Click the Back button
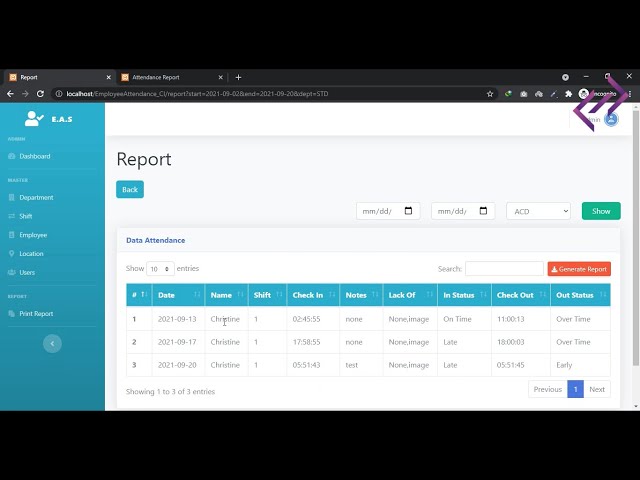This screenshot has width=640, height=480. point(130,189)
